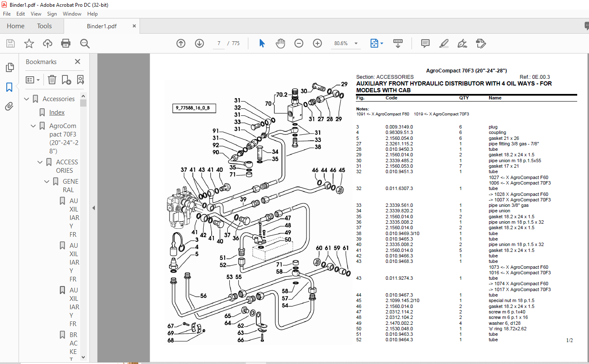Select the first AUXILIARY FR bookmark

pyautogui.click(x=74, y=218)
